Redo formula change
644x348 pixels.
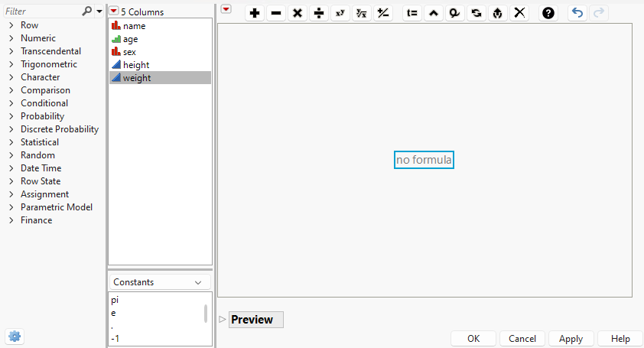(599, 13)
